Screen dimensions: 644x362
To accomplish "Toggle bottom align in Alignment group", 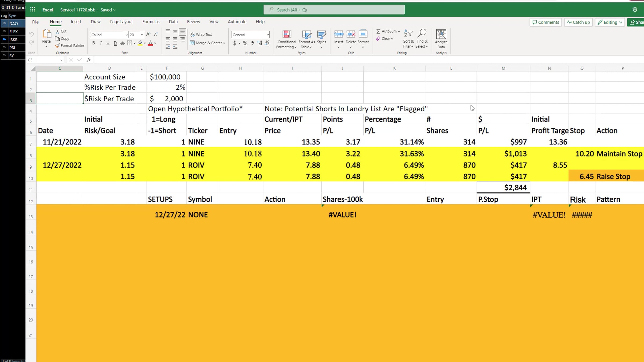I will click(182, 32).
